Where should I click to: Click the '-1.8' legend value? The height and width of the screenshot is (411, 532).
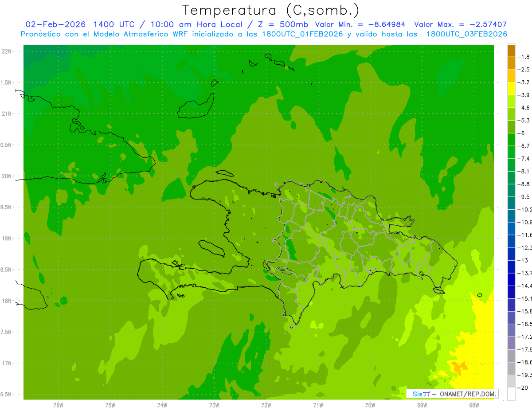[524, 57]
